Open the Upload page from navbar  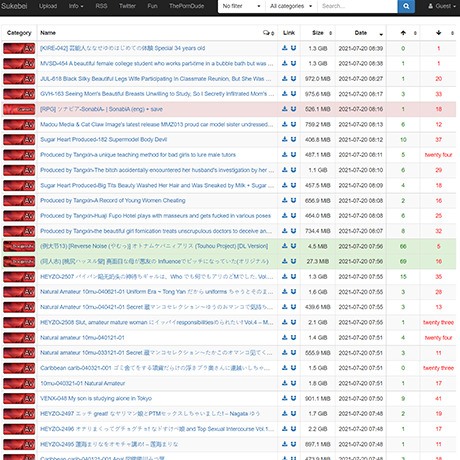(x=48, y=6)
